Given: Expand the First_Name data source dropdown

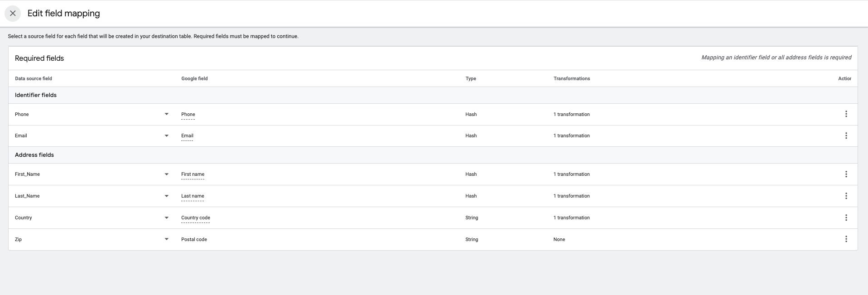Looking at the screenshot, I should click(166, 174).
